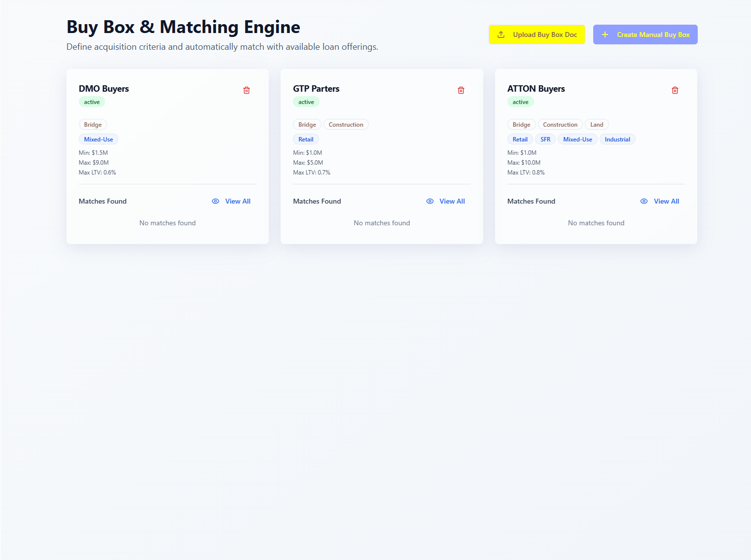Image resolution: width=751 pixels, height=560 pixels.
Task: Click eye icon in DMO Buyers card
Action: (x=215, y=201)
